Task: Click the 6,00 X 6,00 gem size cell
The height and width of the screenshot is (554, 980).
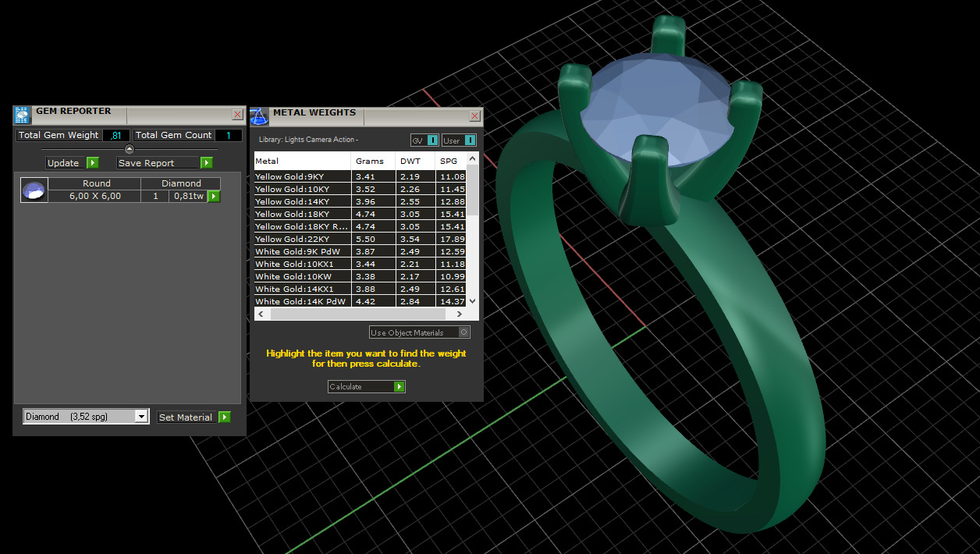Action: [x=95, y=196]
